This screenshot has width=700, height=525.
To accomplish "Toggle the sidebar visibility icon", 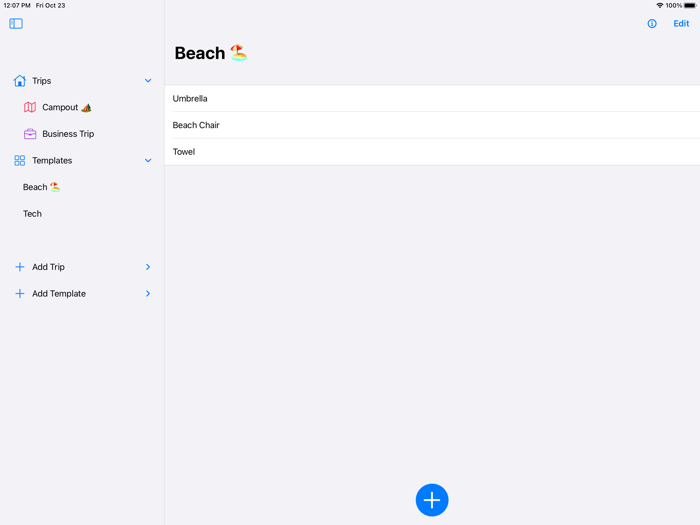I will (16, 23).
